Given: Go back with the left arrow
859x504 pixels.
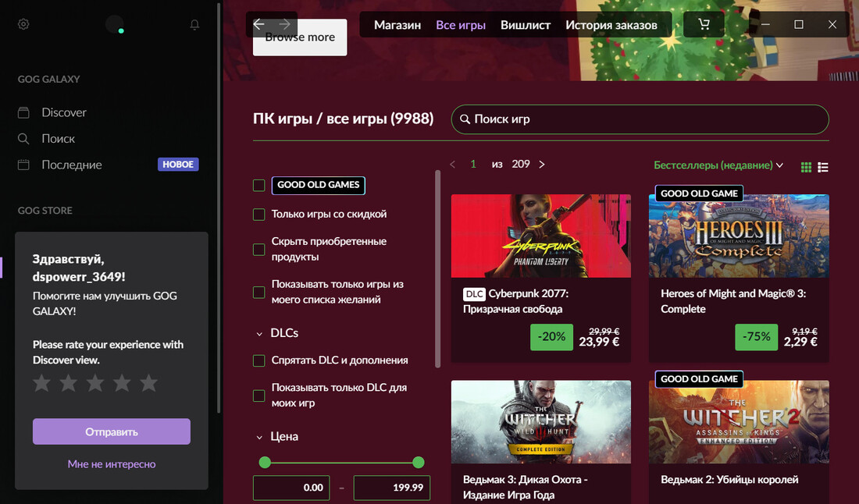Looking at the screenshot, I should [x=259, y=24].
